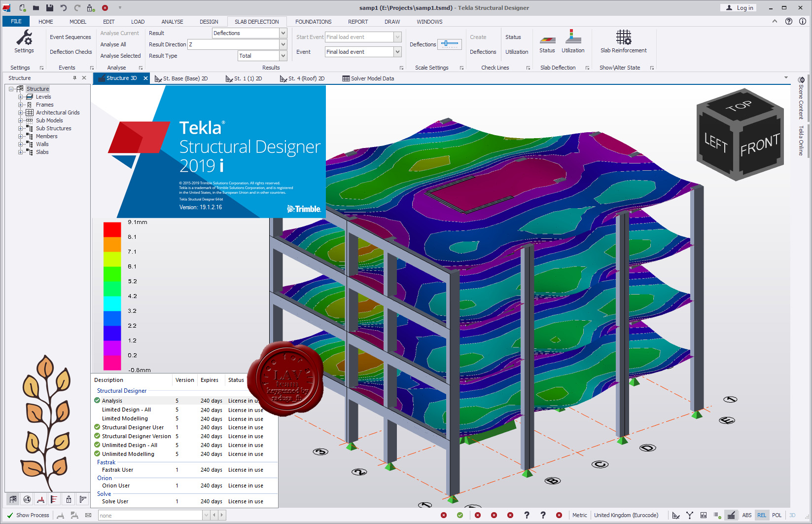Open the Result Type dropdown showing Total
Screen dimensions: 812x524
283,56
